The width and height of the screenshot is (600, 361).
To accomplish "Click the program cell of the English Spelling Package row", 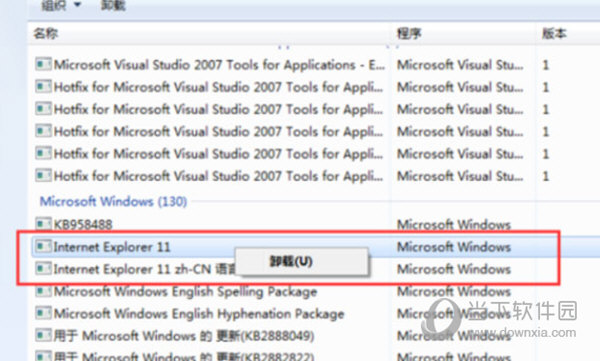I will (x=454, y=291).
